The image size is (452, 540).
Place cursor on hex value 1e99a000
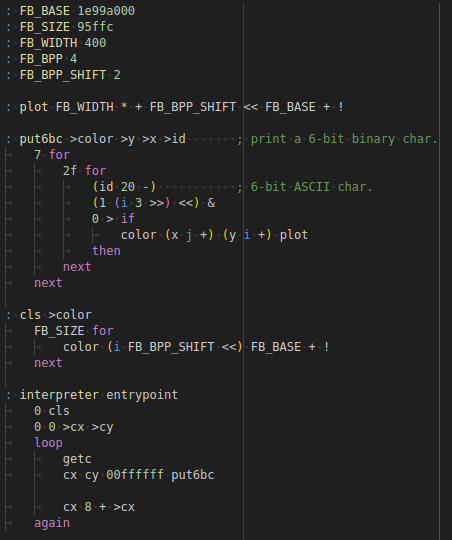point(106,11)
